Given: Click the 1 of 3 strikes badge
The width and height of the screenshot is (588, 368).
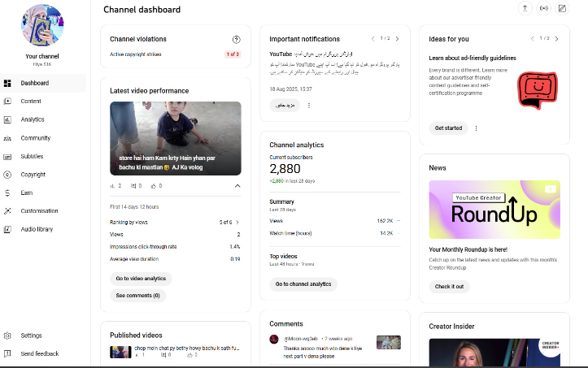Looking at the screenshot, I should 233,54.
